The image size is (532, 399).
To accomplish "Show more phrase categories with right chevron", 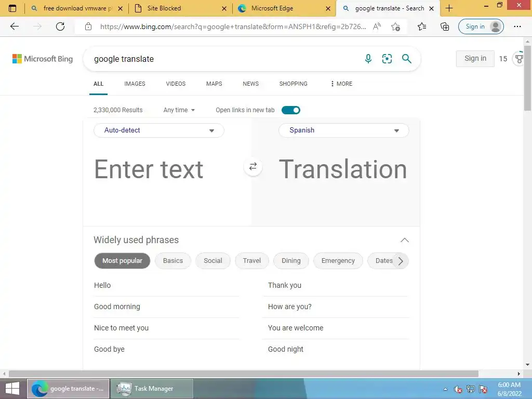I will [x=401, y=261].
